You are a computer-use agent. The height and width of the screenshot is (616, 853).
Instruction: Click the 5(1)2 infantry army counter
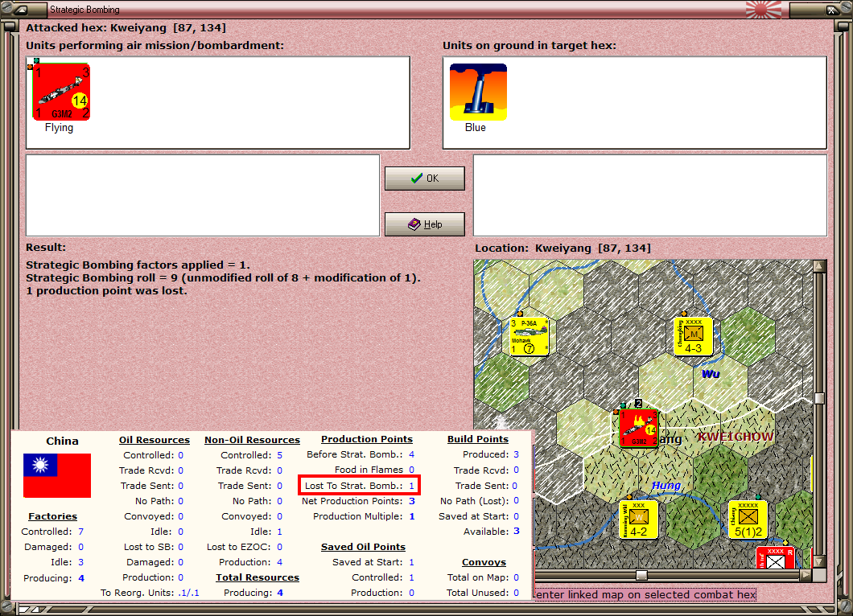coord(748,520)
